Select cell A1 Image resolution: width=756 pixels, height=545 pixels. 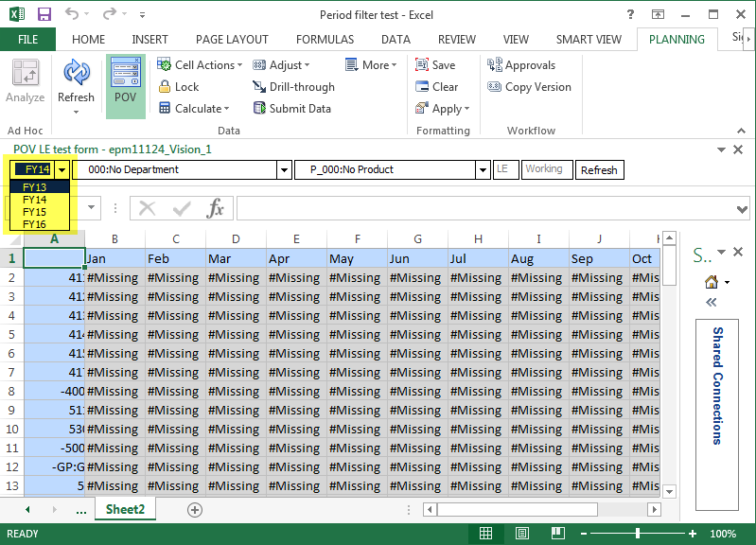[55, 258]
